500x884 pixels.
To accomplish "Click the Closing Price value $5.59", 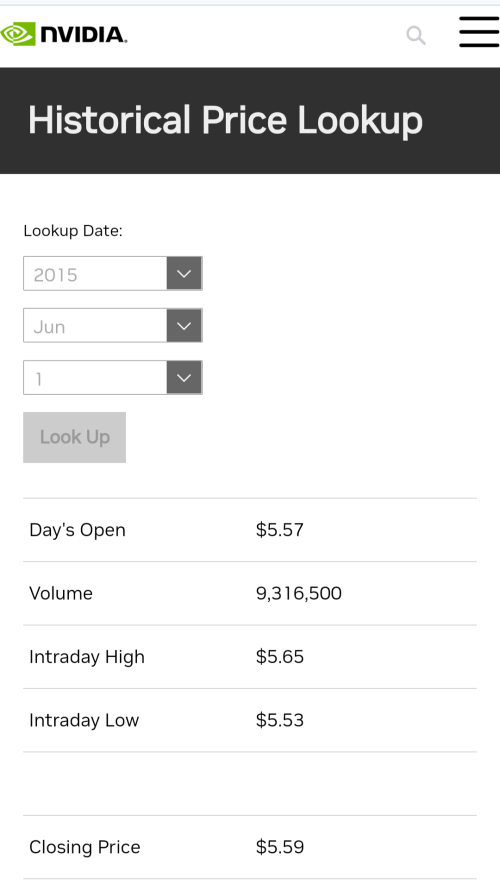I will (x=280, y=847).
